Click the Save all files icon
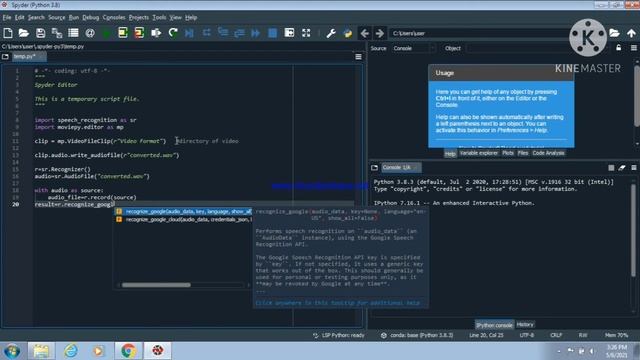This screenshot has width=640, height=360. pos(57,33)
